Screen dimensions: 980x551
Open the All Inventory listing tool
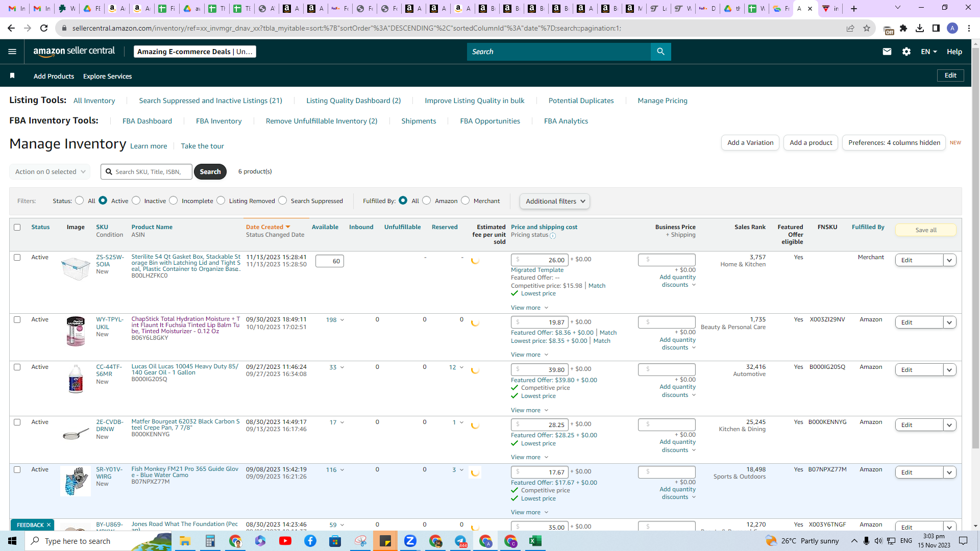coord(94,101)
